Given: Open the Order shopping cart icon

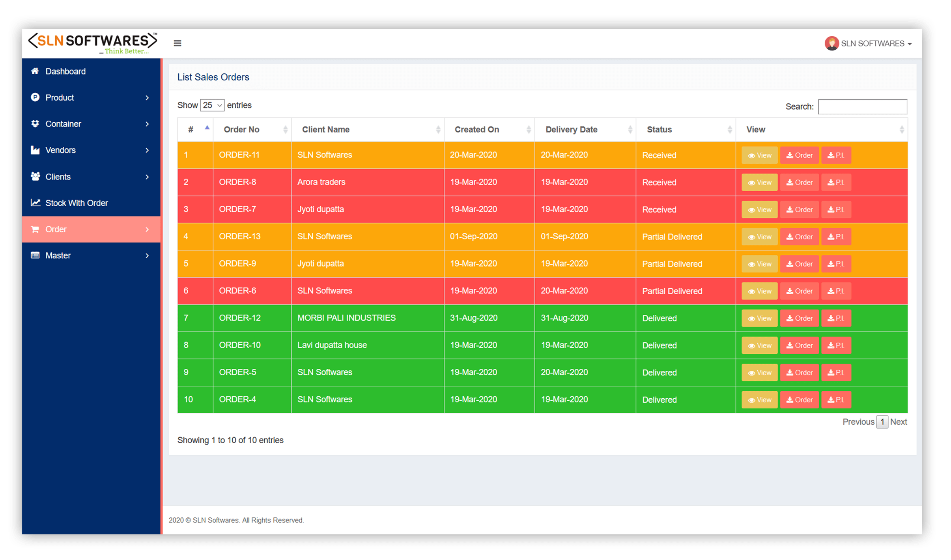Looking at the screenshot, I should coord(35,229).
